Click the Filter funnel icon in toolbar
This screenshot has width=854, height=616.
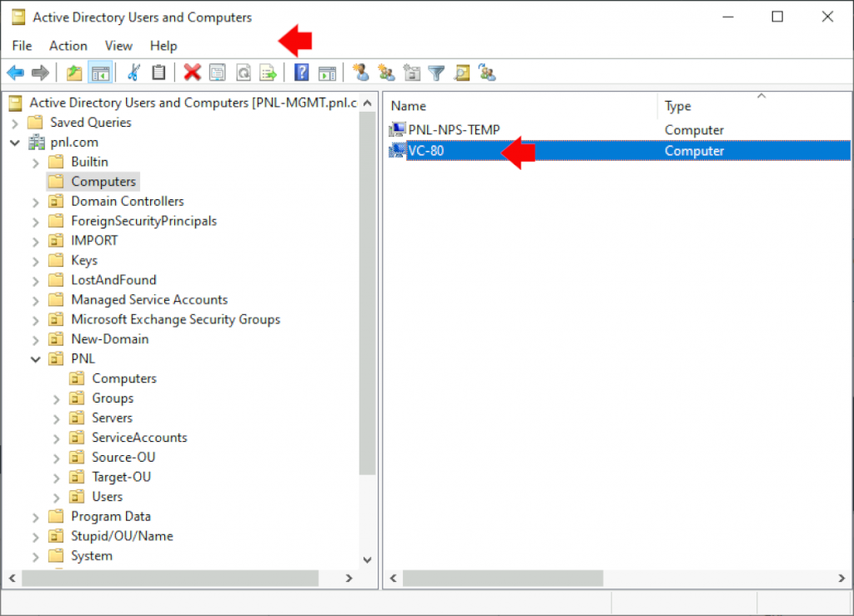436,73
